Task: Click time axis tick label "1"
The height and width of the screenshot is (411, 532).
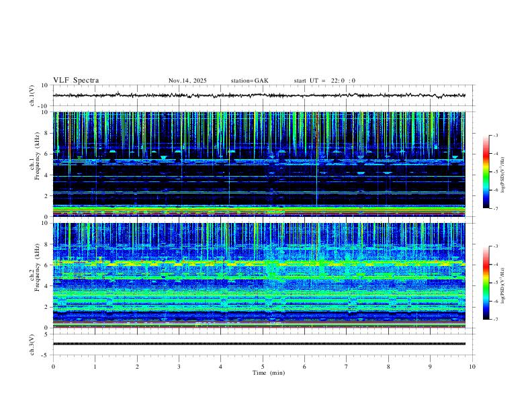Action: click(x=95, y=367)
